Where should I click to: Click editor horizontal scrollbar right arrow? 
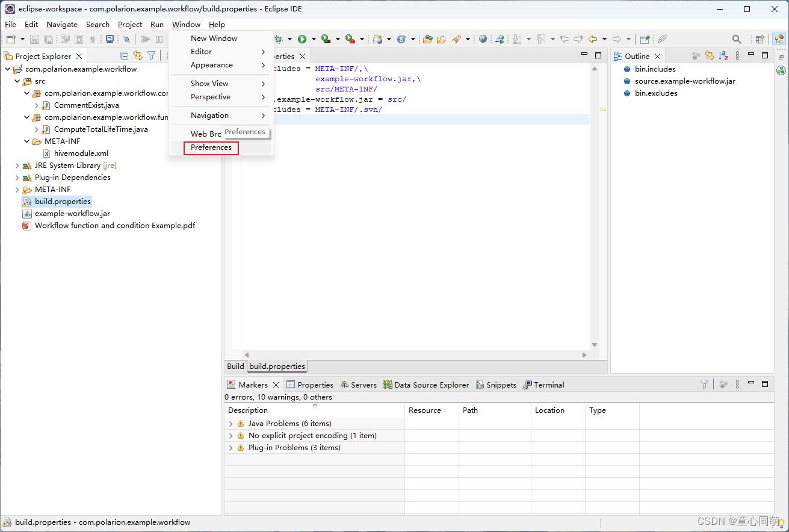(584, 355)
